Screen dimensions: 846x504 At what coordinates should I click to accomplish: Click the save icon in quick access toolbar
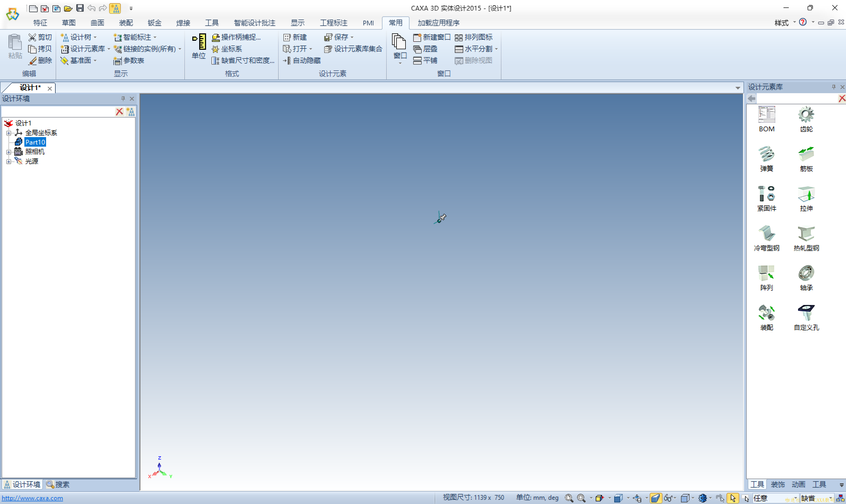(80, 8)
